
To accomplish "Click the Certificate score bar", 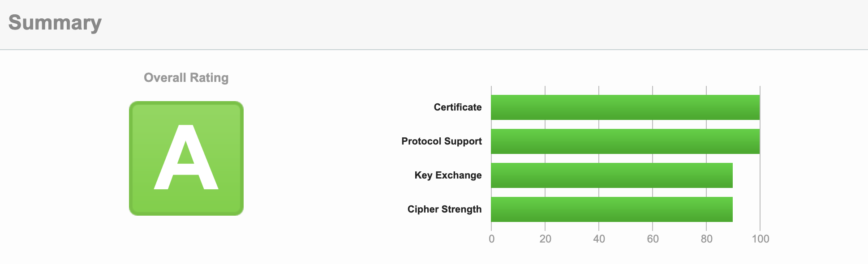I will click(x=625, y=107).
